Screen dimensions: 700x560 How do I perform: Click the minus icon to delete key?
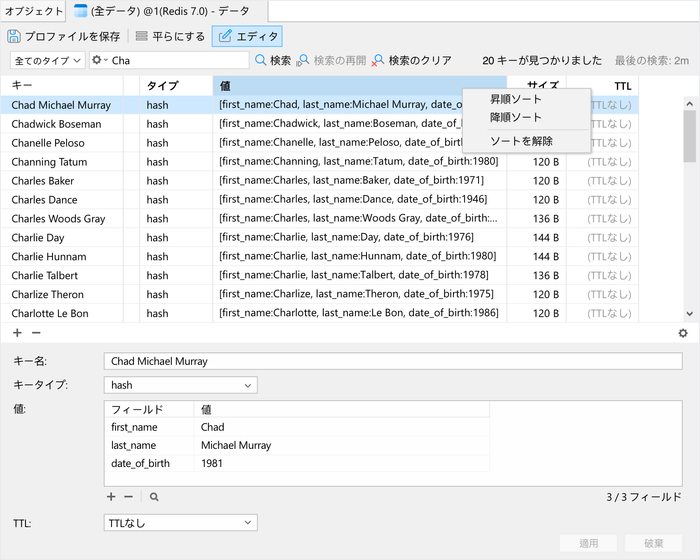click(36, 332)
